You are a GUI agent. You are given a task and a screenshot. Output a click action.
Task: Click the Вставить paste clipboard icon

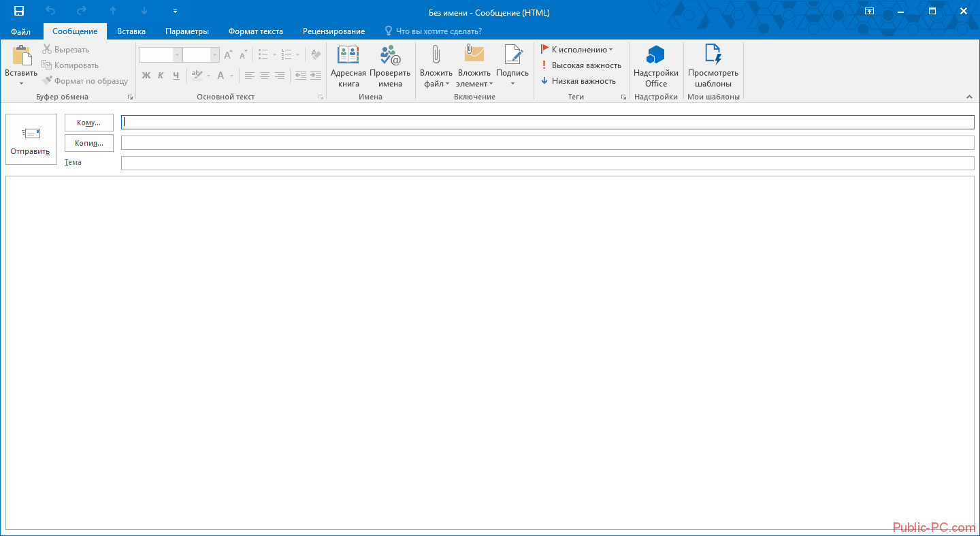point(21,56)
